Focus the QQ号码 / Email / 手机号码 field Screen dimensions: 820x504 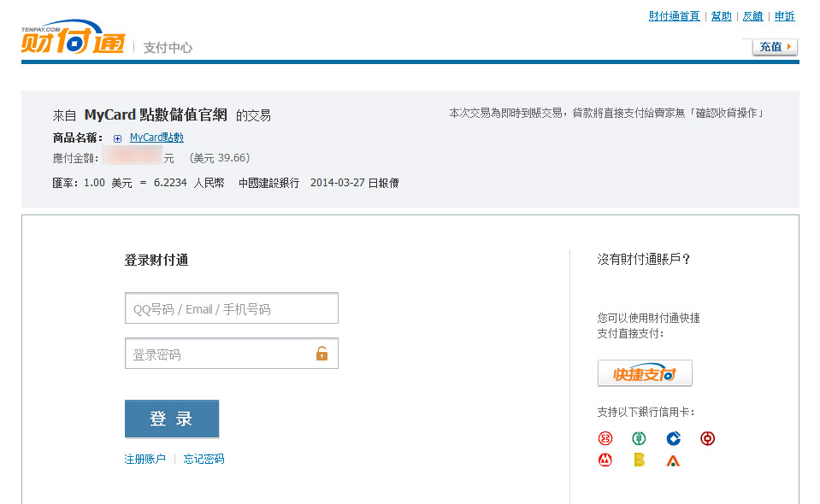232,308
